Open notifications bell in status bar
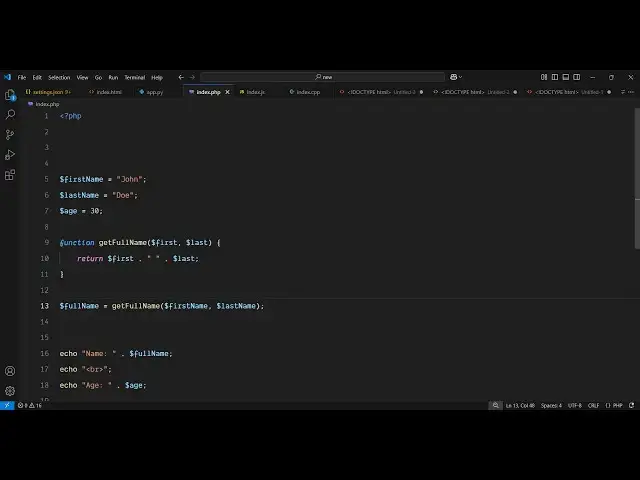Viewport: 640px width, 480px height. coord(631,405)
